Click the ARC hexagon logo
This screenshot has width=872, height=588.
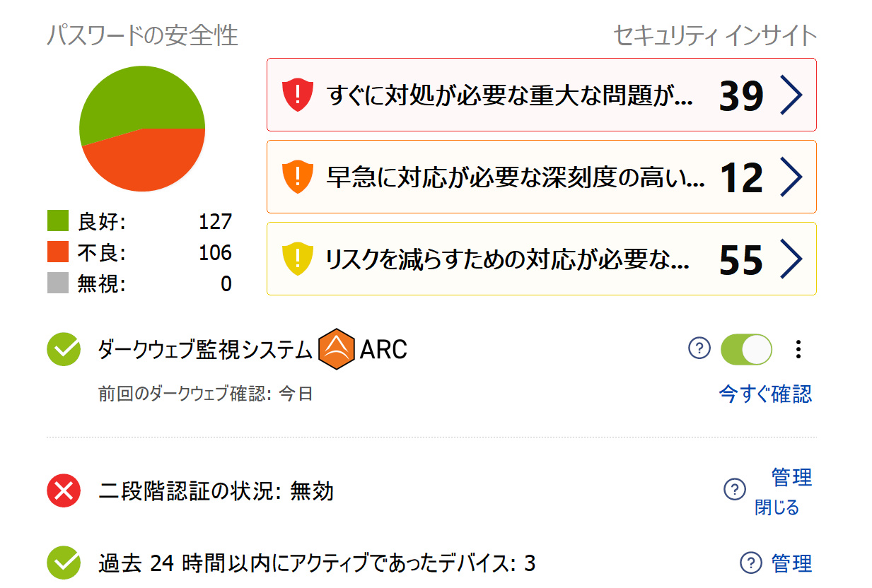pyautogui.click(x=337, y=349)
